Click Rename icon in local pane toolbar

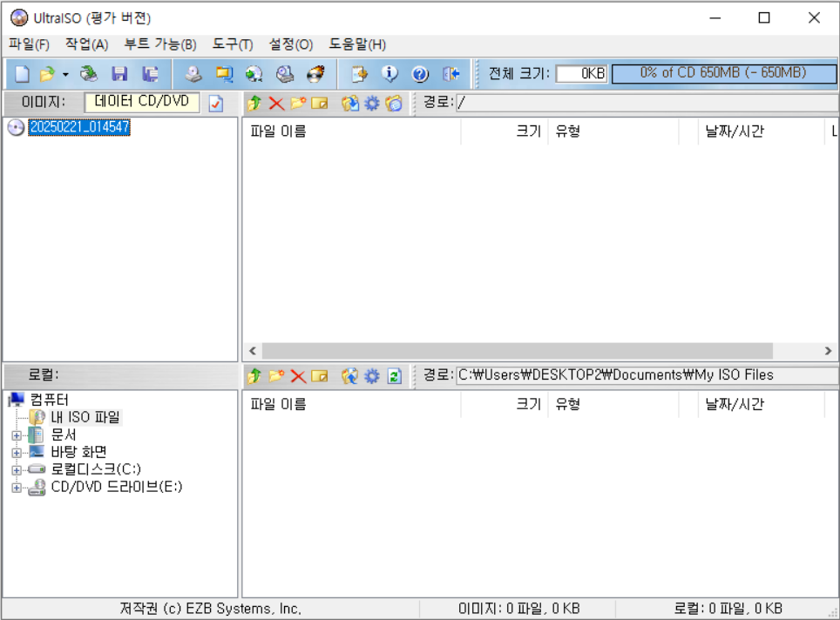tap(319, 376)
